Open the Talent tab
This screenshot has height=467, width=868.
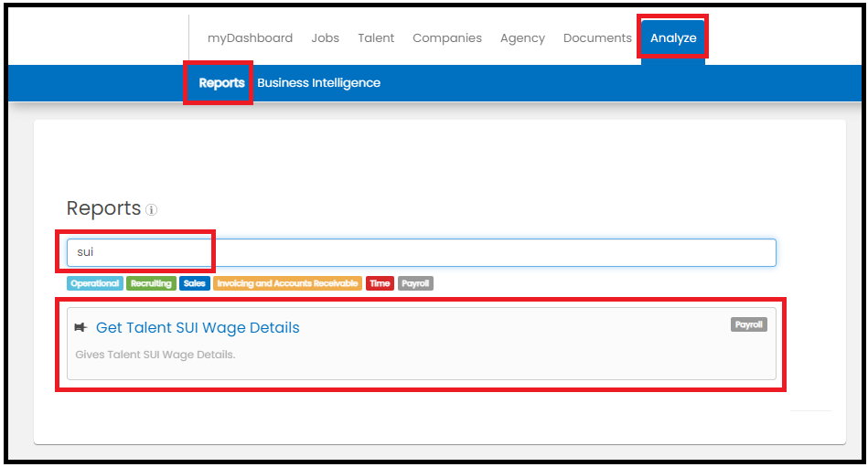(x=376, y=38)
